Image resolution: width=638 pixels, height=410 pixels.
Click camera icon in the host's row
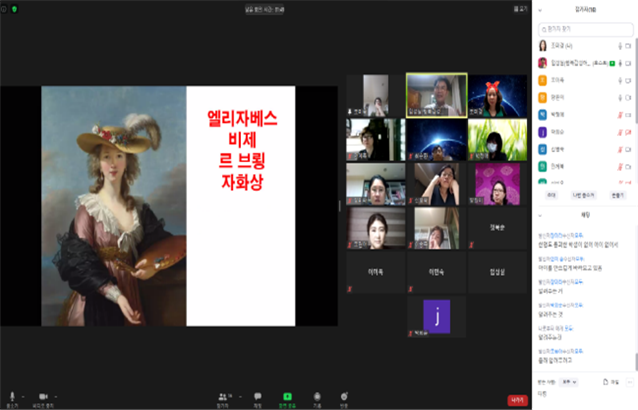(628, 63)
